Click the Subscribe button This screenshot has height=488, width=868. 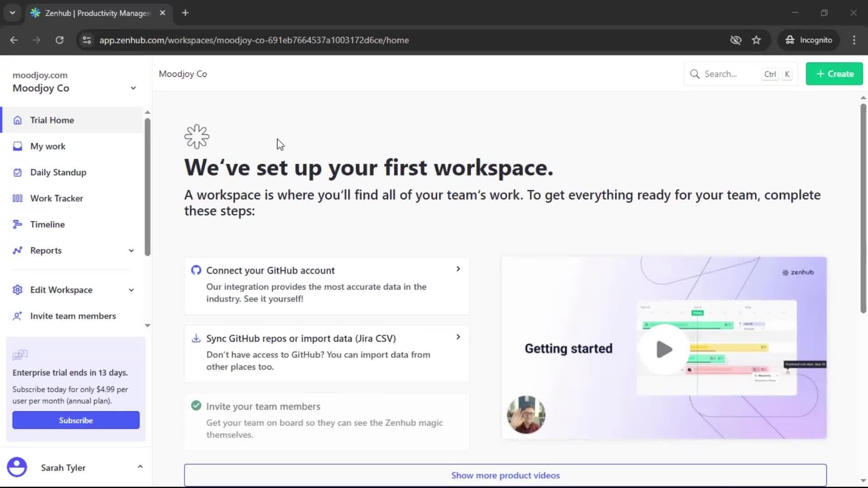coord(75,420)
